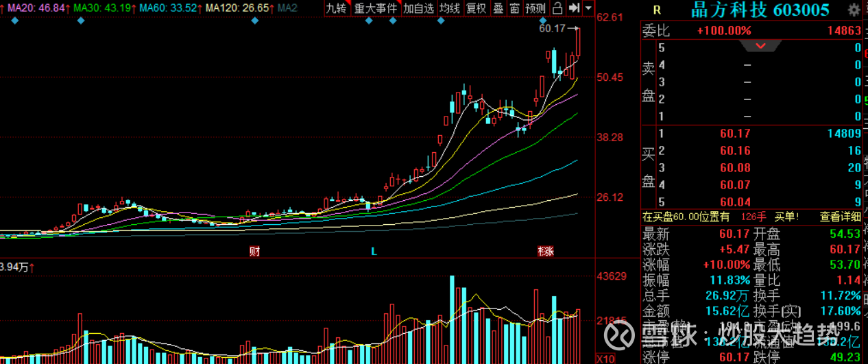Open the settings gear beside stock name
The height and width of the screenshot is (364, 868).
click(854, 10)
